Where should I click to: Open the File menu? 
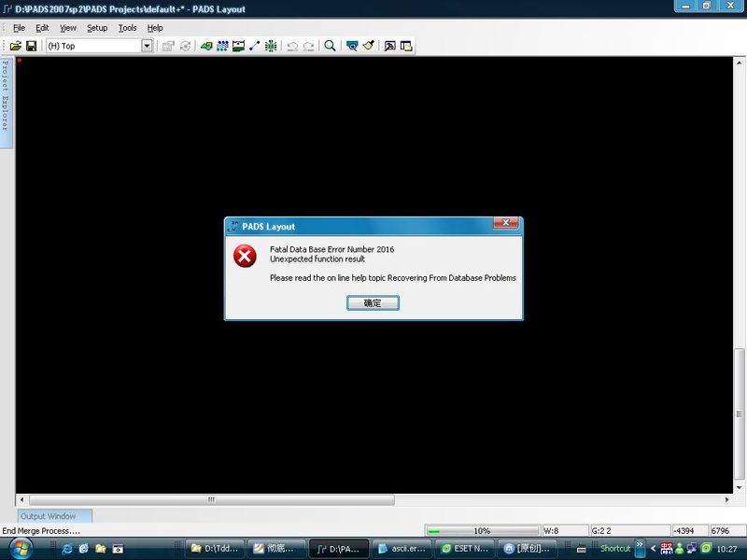19,28
